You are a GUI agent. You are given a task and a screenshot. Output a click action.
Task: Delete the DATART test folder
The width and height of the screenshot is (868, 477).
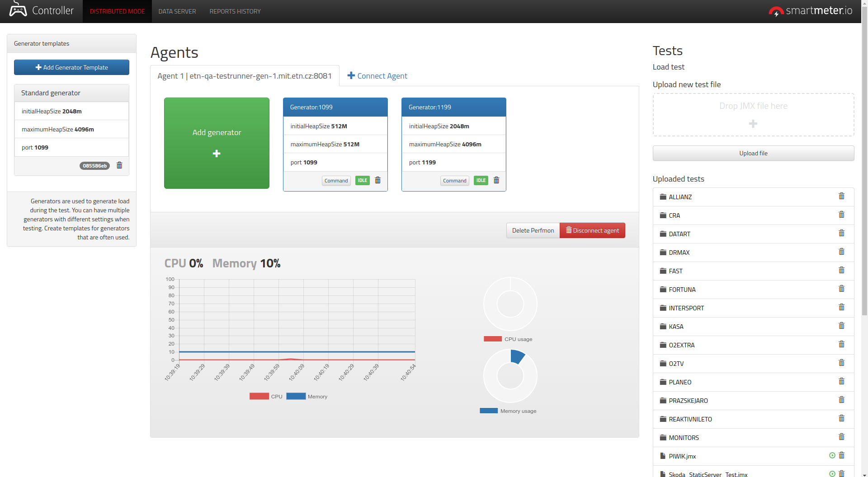click(x=841, y=233)
